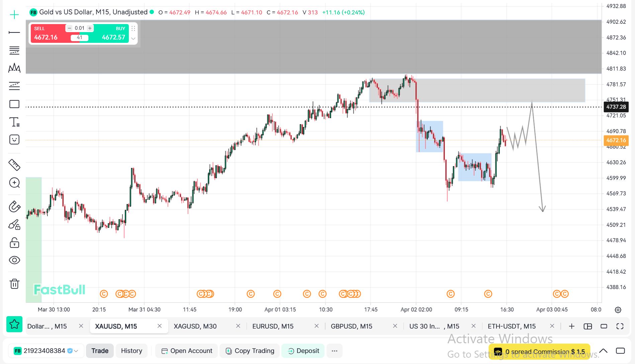Image resolution: width=635 pixels, height=364 pixels.
Task: Open the History tab
Action: coord(131,351)
